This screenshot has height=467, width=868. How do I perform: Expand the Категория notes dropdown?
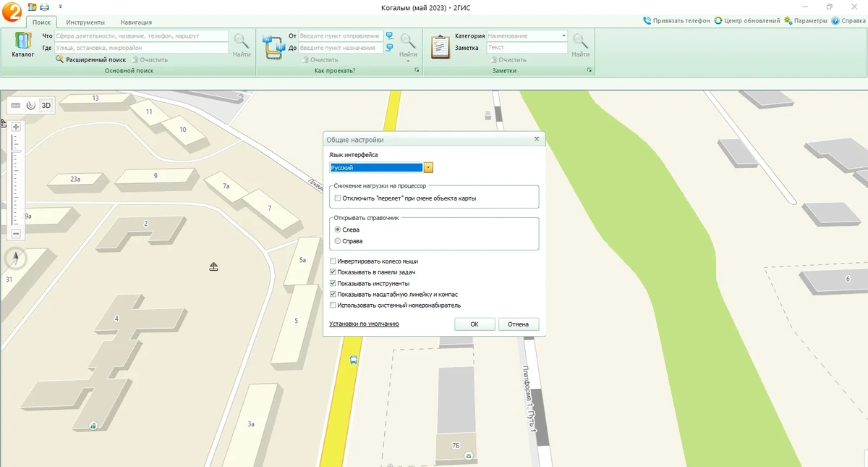[563, 35]
